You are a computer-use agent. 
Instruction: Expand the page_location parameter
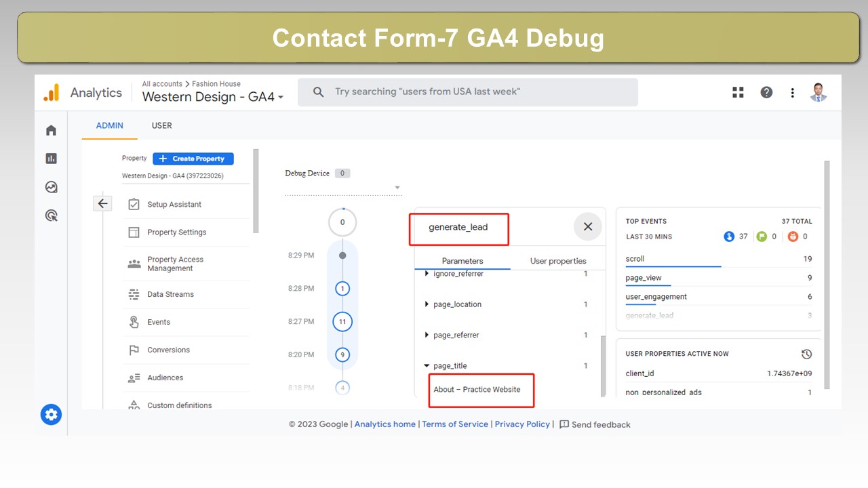tap(427, 304)
